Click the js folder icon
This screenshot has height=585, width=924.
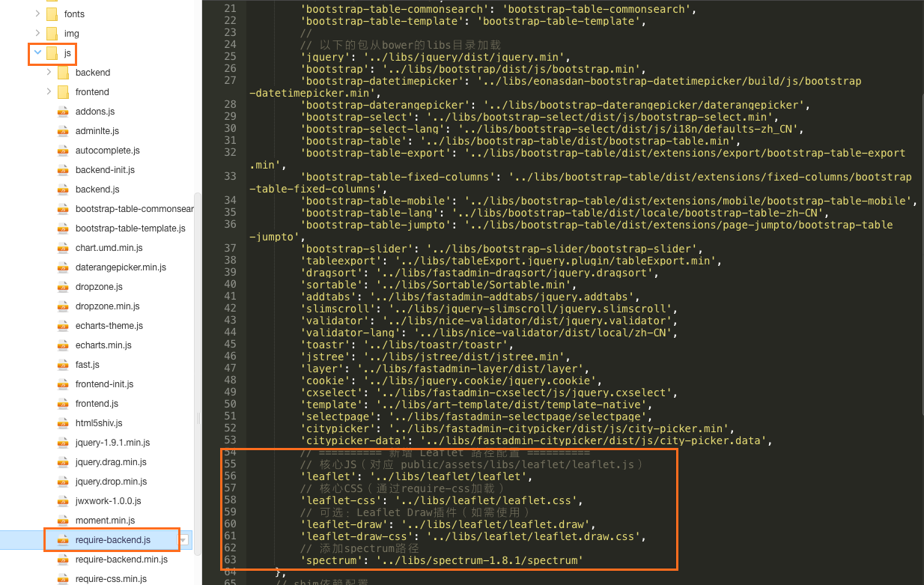[x=52, y=52]
